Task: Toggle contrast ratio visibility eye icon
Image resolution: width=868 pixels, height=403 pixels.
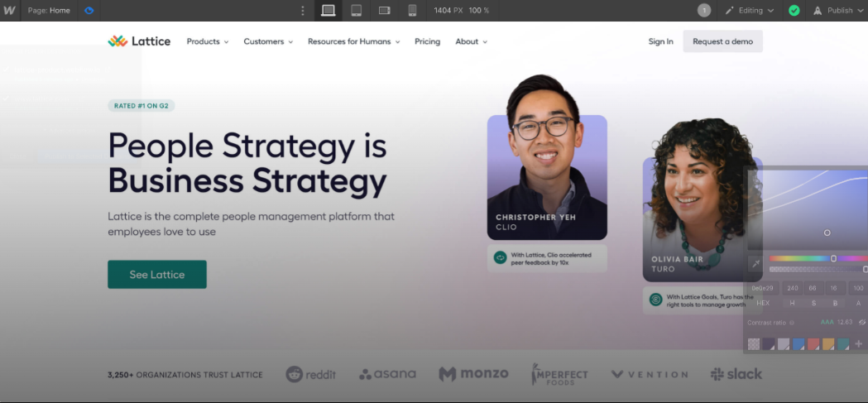Action: (x=862, y=322)
